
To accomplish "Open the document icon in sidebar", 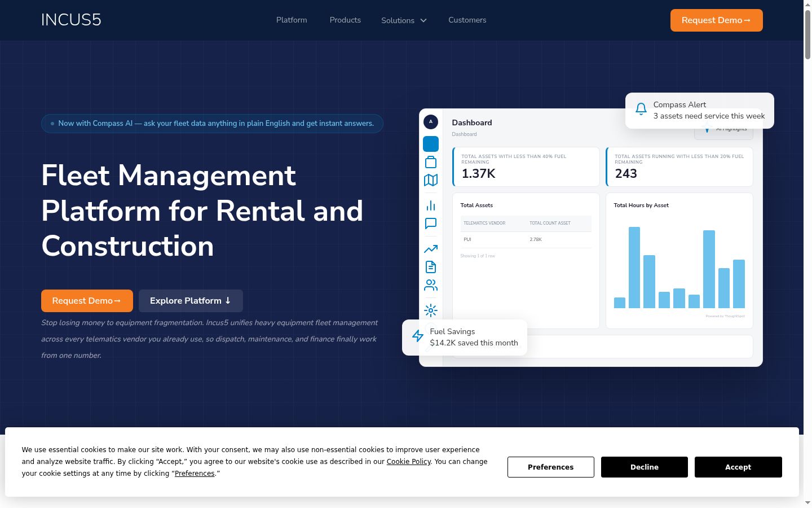I will [x=431, y=267].
